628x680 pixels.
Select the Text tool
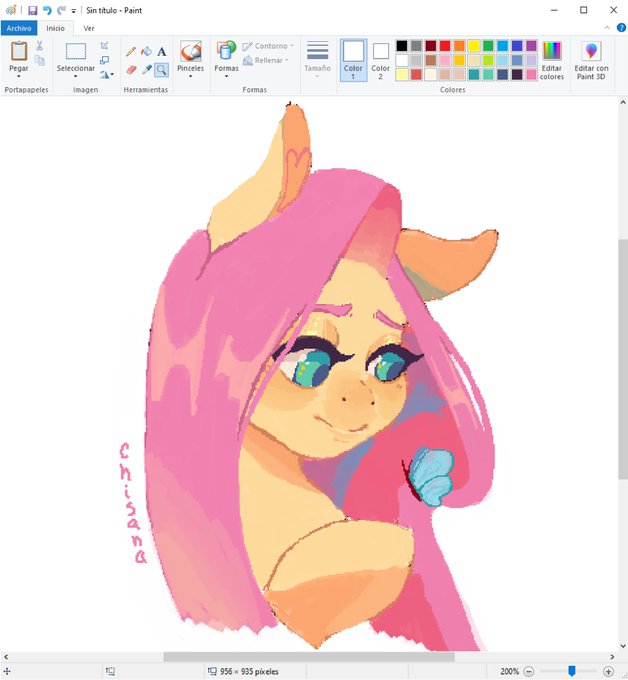pos(162,52)
